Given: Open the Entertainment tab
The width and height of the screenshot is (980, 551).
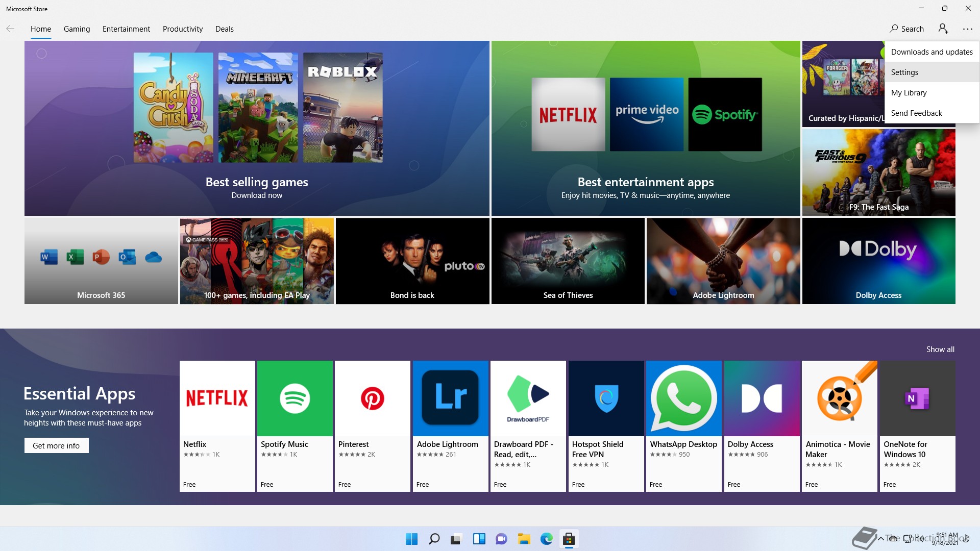Looking at the screenshot, I should 126,29.
